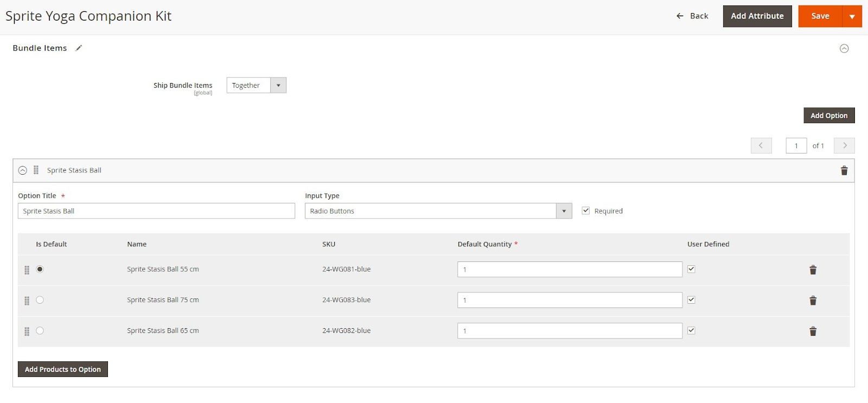Click the name Sprite Stasis Ball 65 cm
The height and width of the screenshot is (403, 868).
click(x=163, y=330)
